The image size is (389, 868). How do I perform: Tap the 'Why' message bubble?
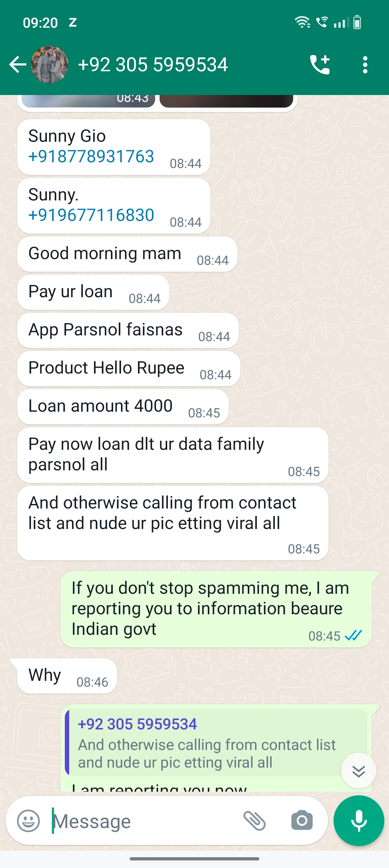(x=67, y=675)
